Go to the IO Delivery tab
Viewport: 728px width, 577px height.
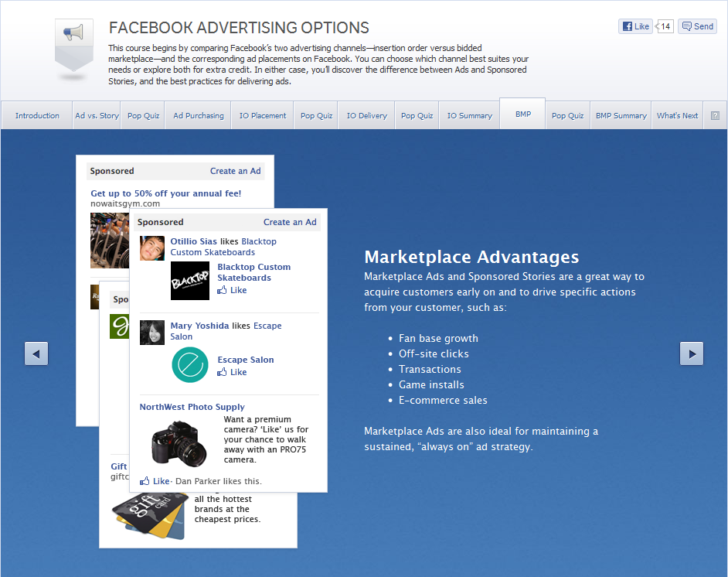[x=367, y=116]
